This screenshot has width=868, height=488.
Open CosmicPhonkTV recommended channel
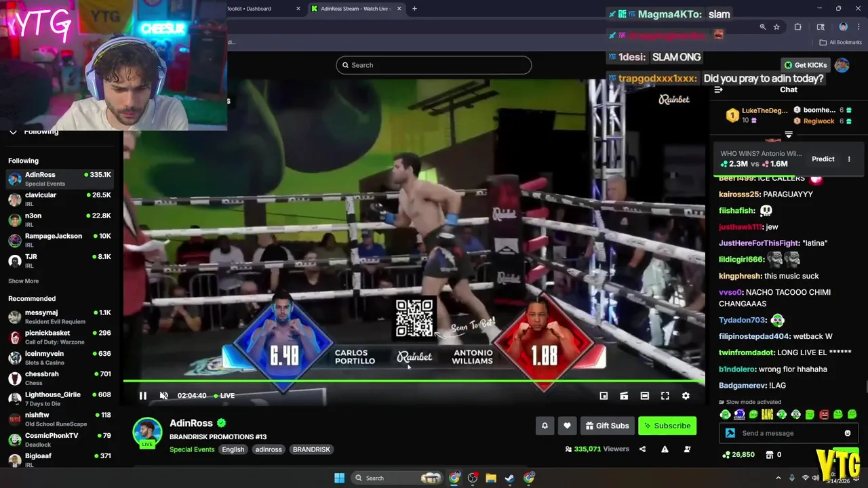click(60, 439)
